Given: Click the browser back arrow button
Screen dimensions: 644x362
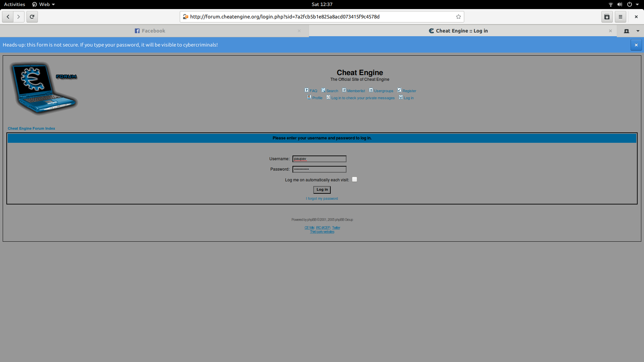Looking at the screenshot, I should [x=8, y=17].
